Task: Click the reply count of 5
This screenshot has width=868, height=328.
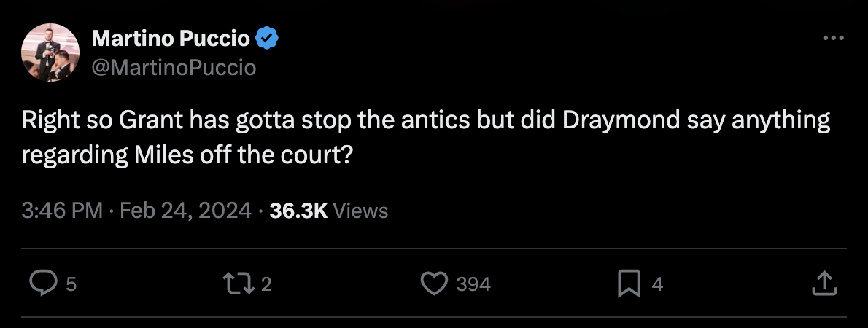Action: 71,284
